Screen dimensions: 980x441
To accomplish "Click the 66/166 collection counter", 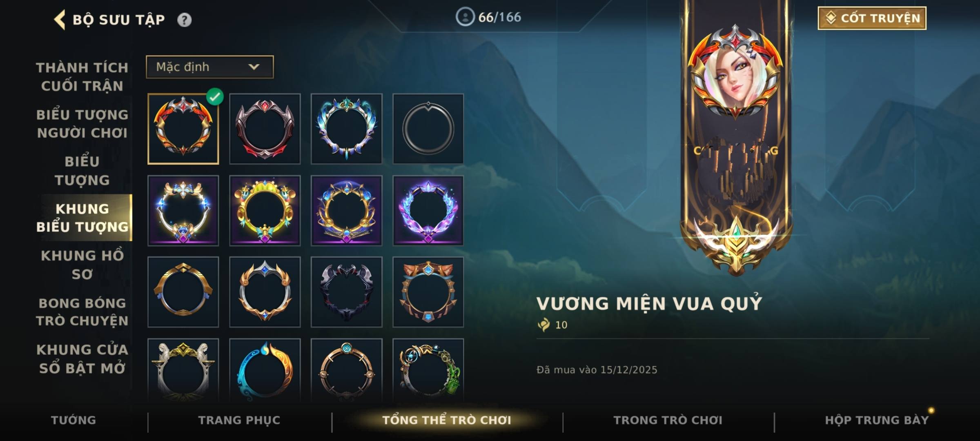I will [x=488, y=17].
